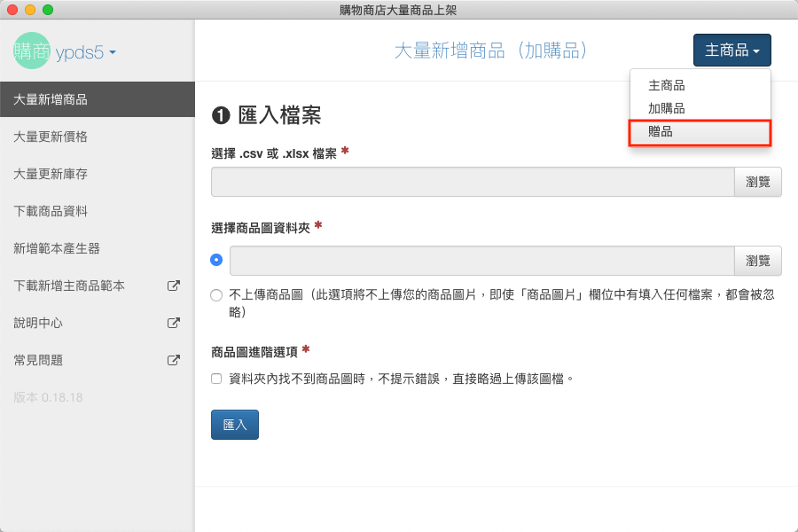This screenshot has height=532, width=798.
Task: Click the csv/xlsx file path field
Action: pos(473,182)
